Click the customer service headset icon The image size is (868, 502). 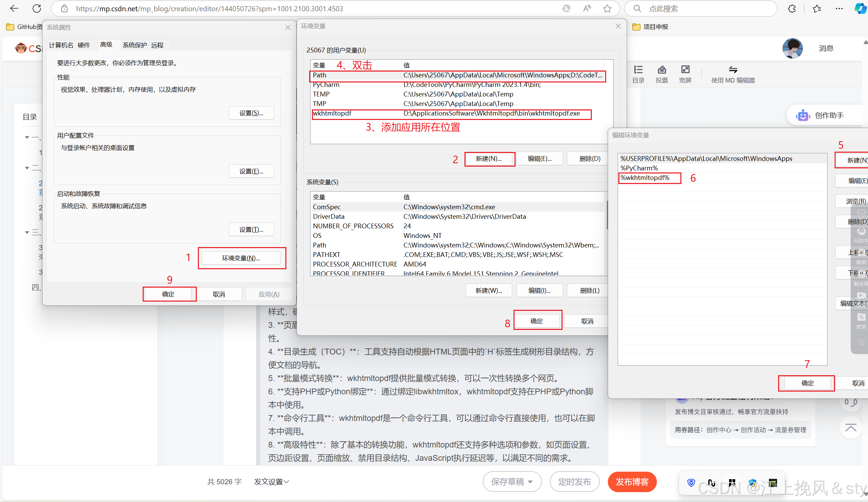click(x=851, y=402)
